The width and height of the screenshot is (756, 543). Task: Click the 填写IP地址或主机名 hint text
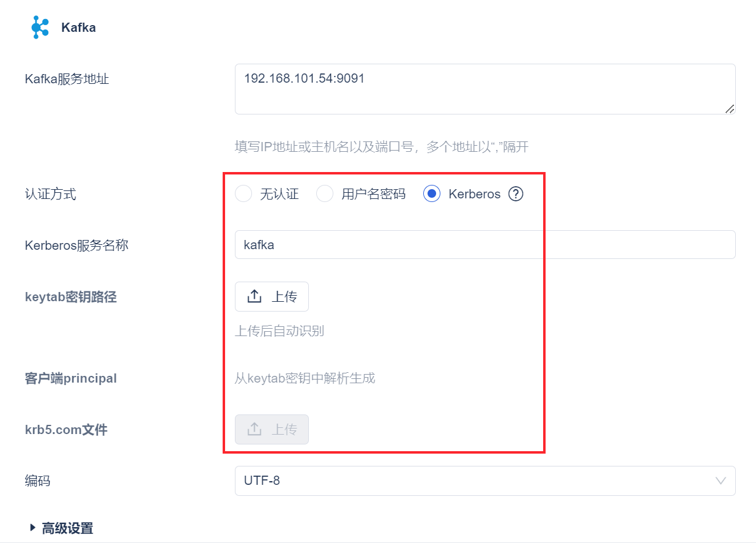[x=382, y=147]
